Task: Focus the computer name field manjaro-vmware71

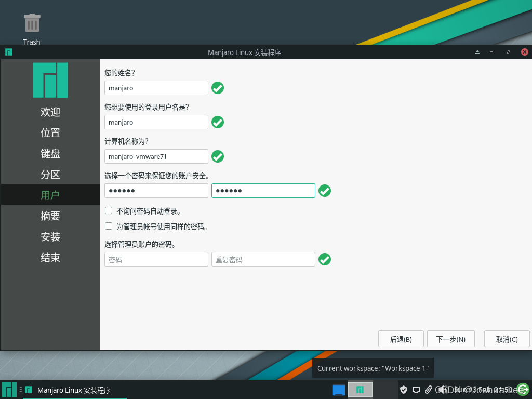Action: point(156,156)
